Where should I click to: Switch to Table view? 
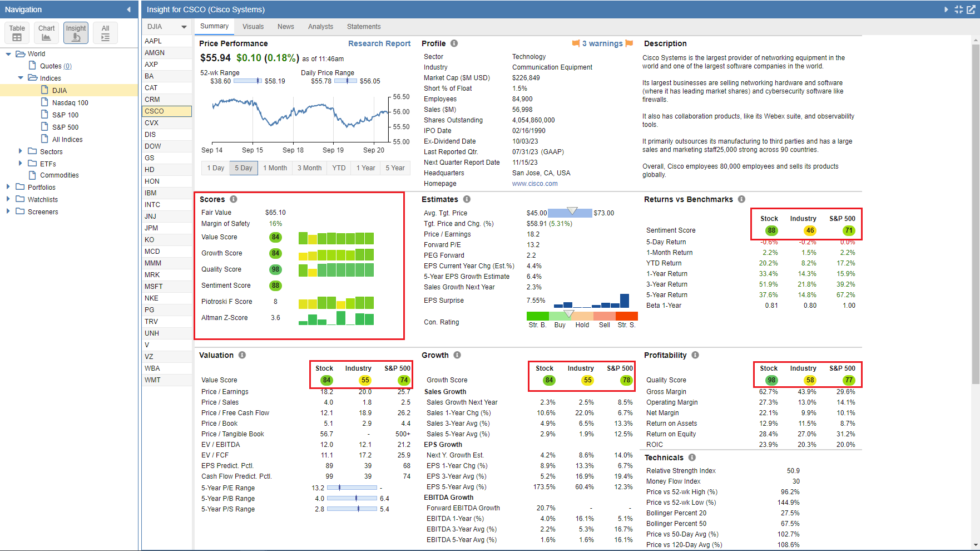tap(17, 33)
